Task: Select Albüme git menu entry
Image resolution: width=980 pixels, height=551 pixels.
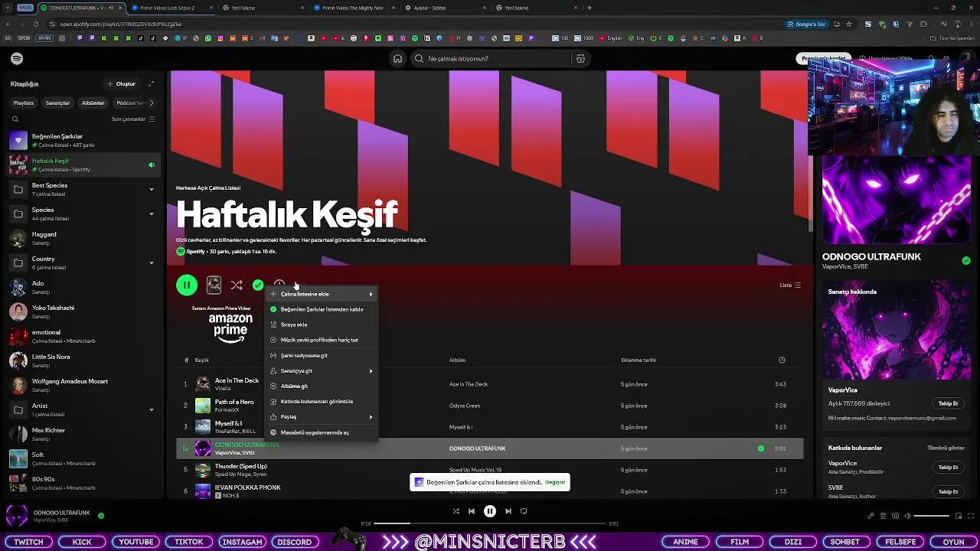Action: click(322, 386)
